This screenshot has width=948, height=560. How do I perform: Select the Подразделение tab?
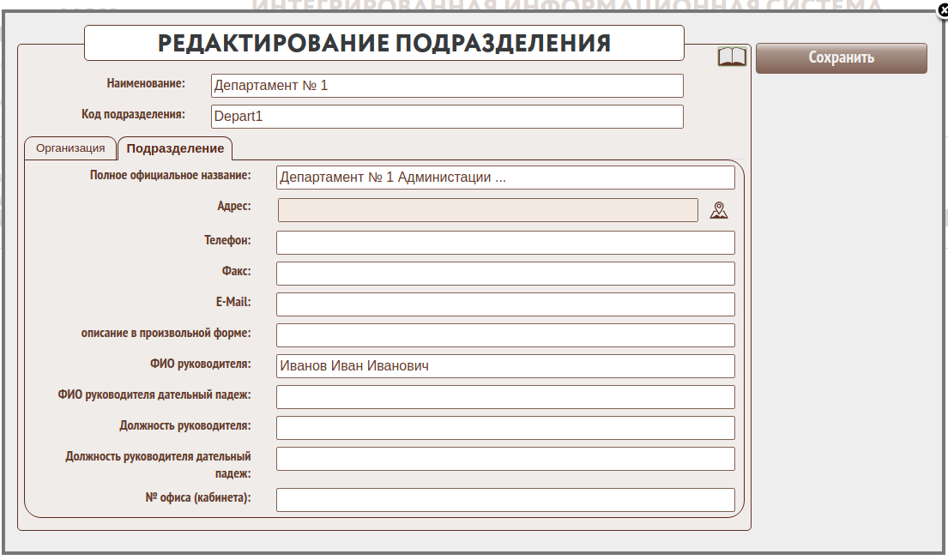175,148
